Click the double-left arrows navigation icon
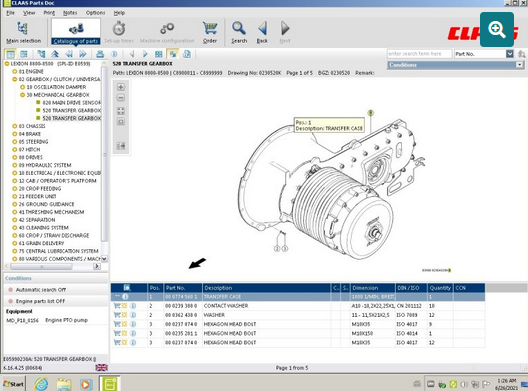The height and width of the screenshot is (391, 528). pyautogui.click(x=69, y=54)
